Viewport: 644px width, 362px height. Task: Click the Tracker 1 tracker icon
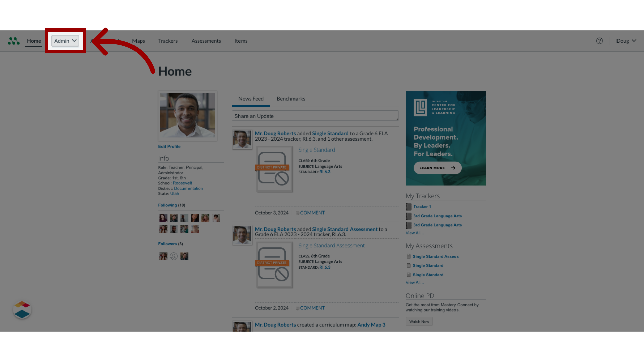[x=409, y=206]
